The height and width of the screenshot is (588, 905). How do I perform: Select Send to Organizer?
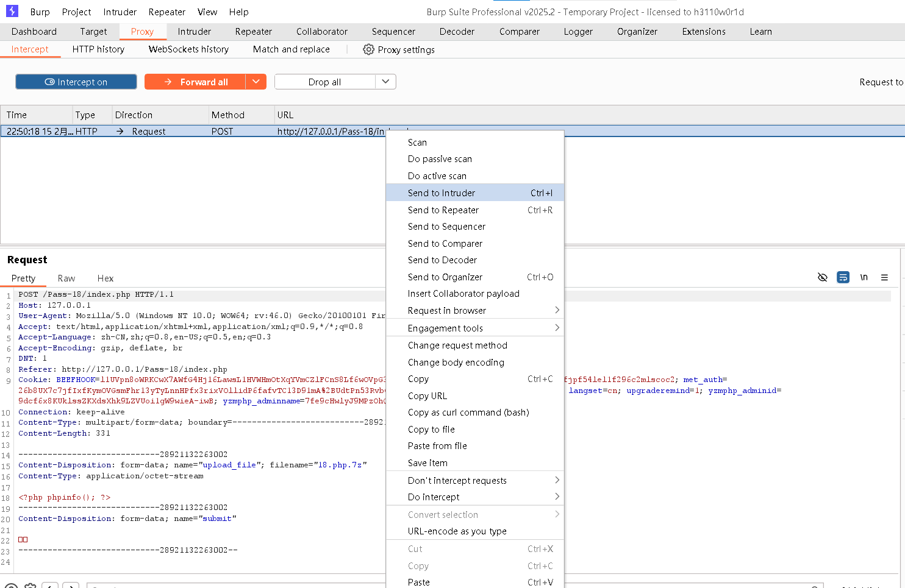(x=475, y=277)
